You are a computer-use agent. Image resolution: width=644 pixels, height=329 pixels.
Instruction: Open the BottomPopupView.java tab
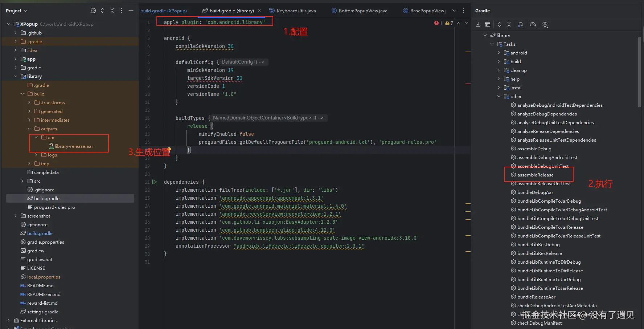click(359, 11)
